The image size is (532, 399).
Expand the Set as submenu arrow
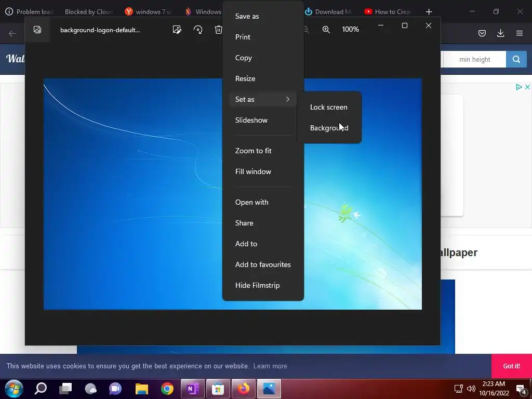tap(288, 99)
